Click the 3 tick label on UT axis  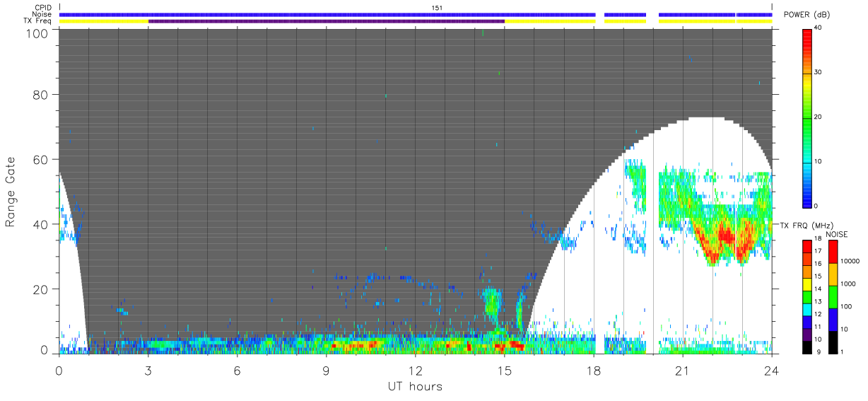coord(148,370)
